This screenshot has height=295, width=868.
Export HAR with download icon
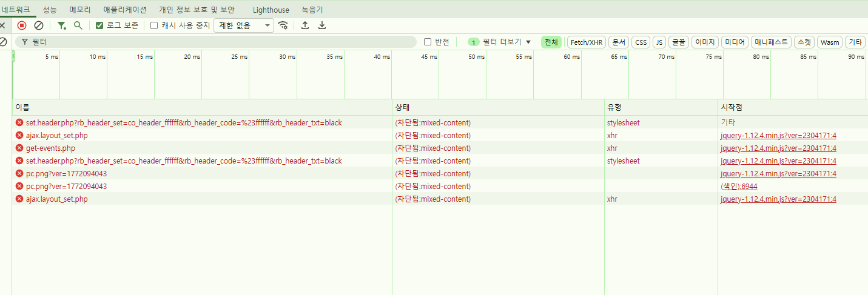(322, 25)
